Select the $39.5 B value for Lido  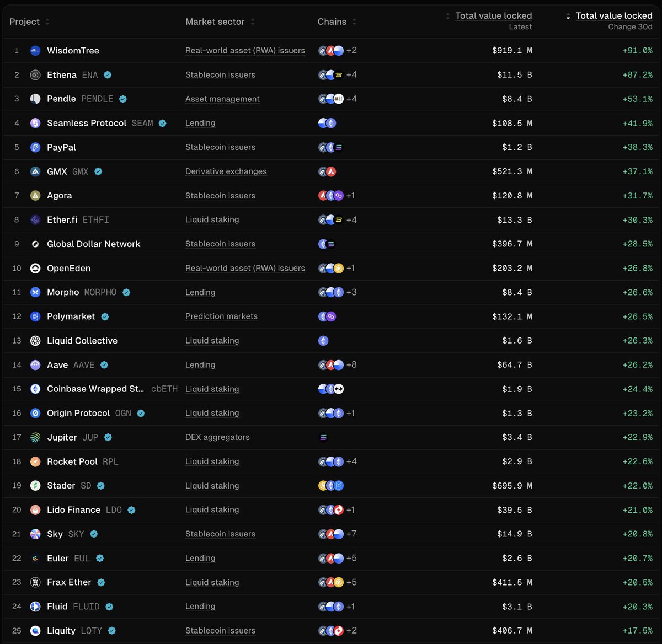point(515,509)
